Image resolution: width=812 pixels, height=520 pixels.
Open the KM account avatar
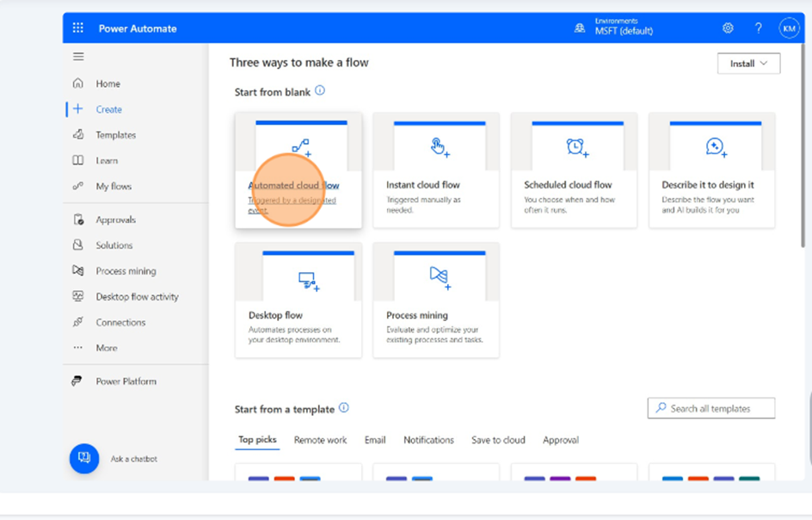click(790, 28)
